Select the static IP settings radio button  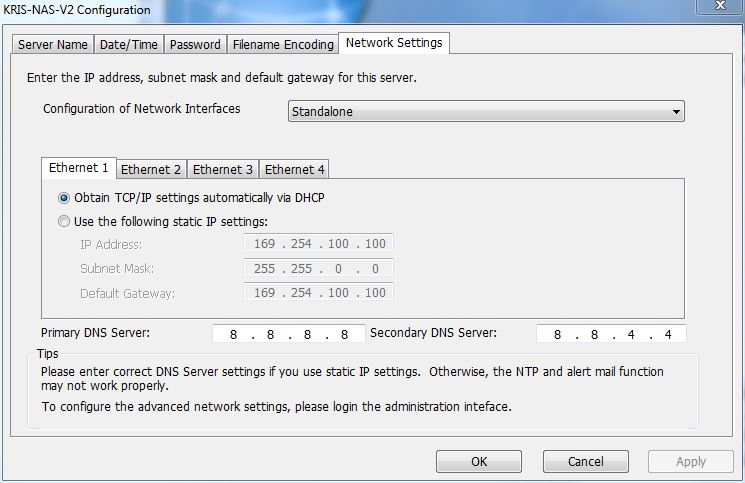click(65, 221)
